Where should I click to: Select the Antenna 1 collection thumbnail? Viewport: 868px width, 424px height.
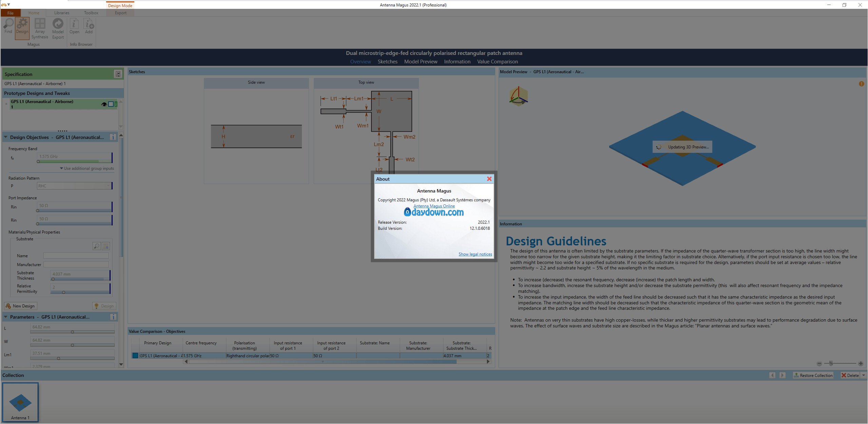coord(20,402)
